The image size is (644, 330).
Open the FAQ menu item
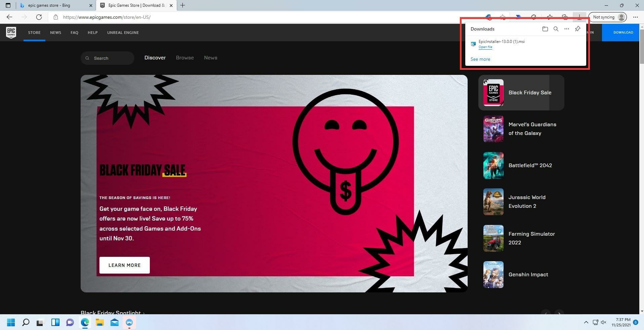point(74,33)
